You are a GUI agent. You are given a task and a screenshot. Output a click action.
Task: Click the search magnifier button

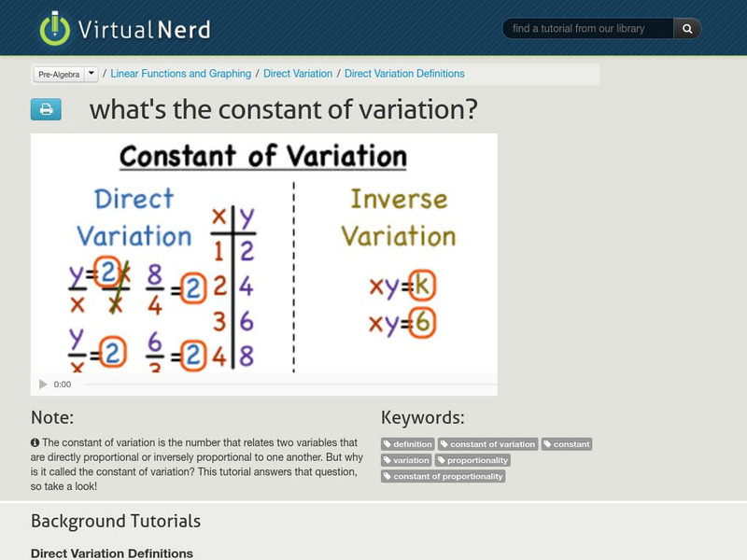pos(687,29)
